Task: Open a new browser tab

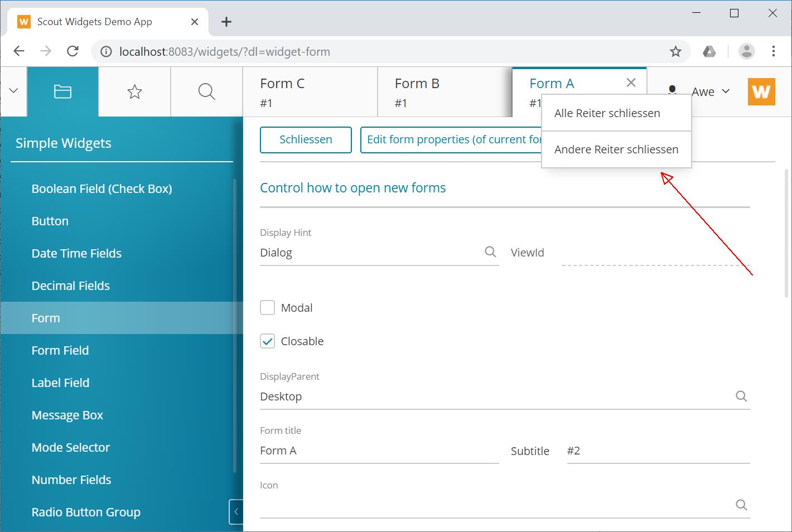Action: (x=226, y=22)
